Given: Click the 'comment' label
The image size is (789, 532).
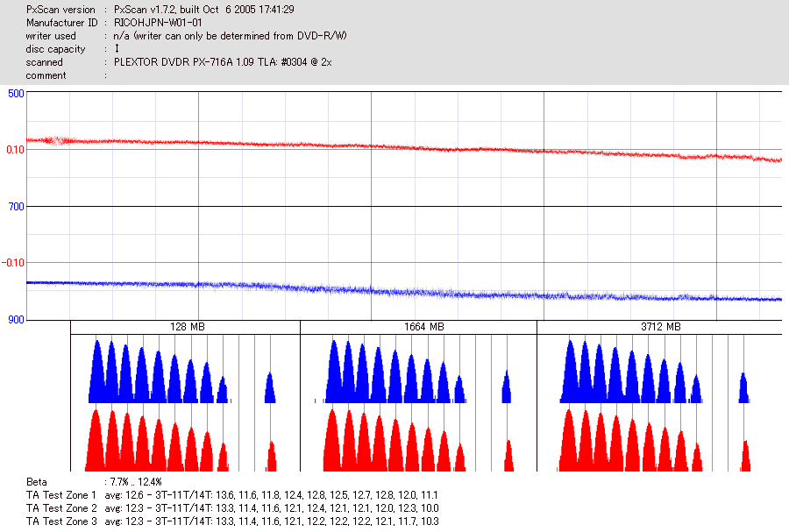Looking at the screenshot, I should (x=46, y=75).
